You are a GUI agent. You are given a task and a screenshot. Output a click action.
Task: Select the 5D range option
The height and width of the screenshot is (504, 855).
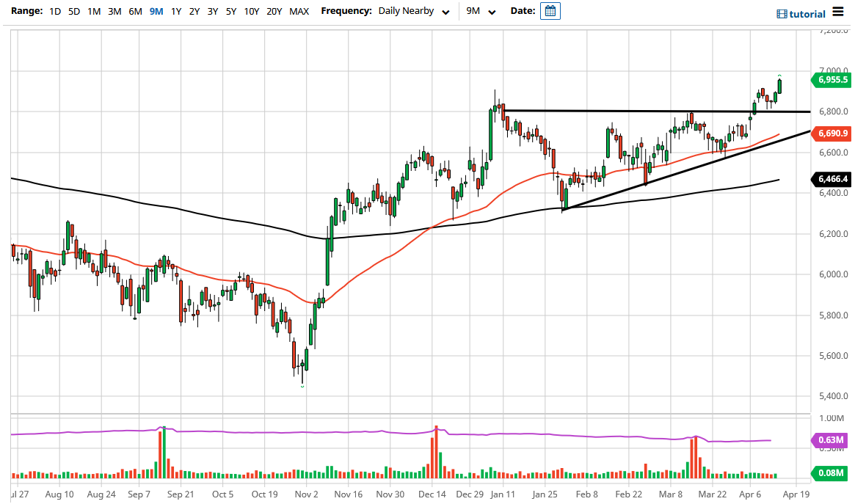pyautogui.click(x=74, y=11)
